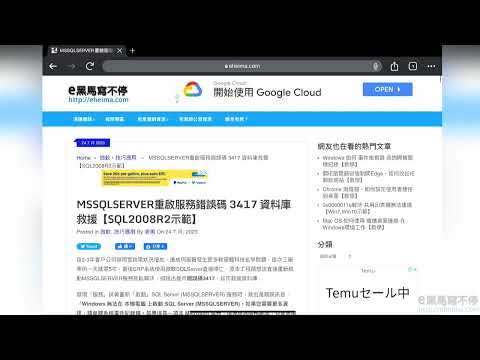The width and height of the screenshot is (480, 360).
Task: Click the article title MSSQLSERVER重啟服務錯誤碼 3417
Action: click(184, 212)
